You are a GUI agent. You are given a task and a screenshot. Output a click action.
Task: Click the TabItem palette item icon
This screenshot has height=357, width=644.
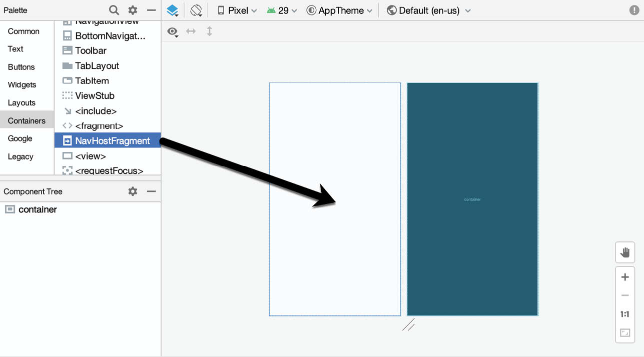(67, 80)
